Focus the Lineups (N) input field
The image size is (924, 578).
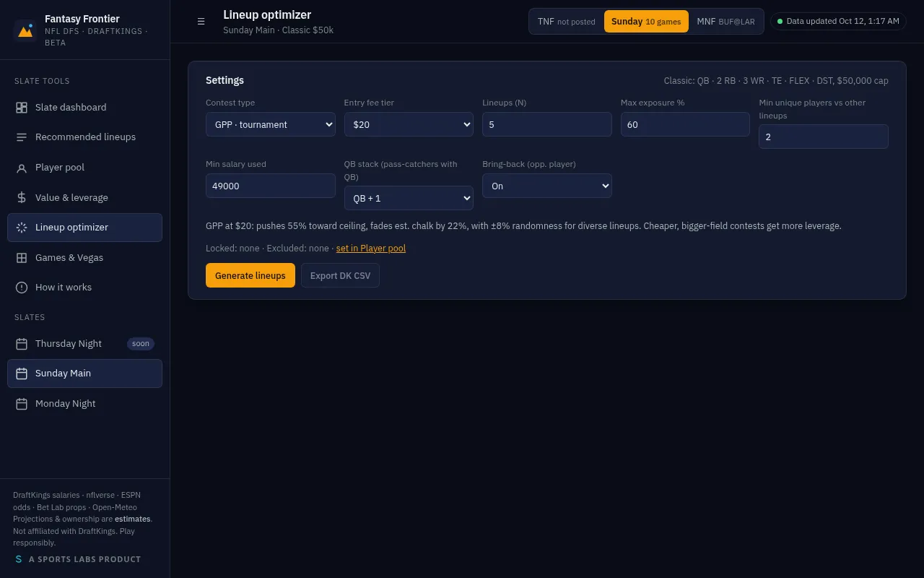(547, 124)
